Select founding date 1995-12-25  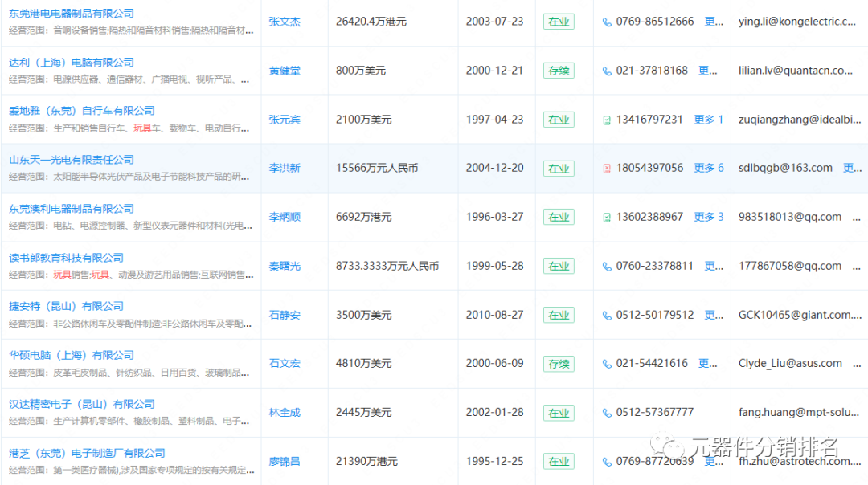point(494,461)
